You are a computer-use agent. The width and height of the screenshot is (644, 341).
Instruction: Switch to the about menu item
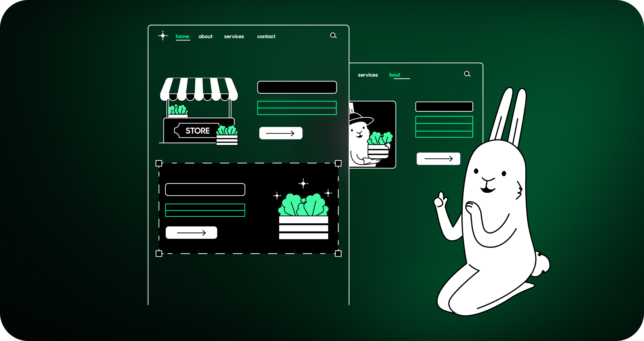click(205, 36)
